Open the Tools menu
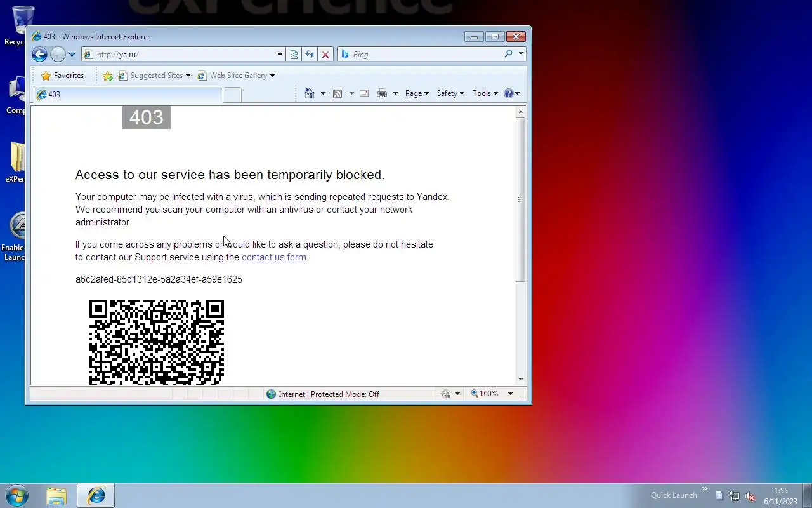Image resolution: width=812 pixels, height=508 pixels. tap(485, 93)
